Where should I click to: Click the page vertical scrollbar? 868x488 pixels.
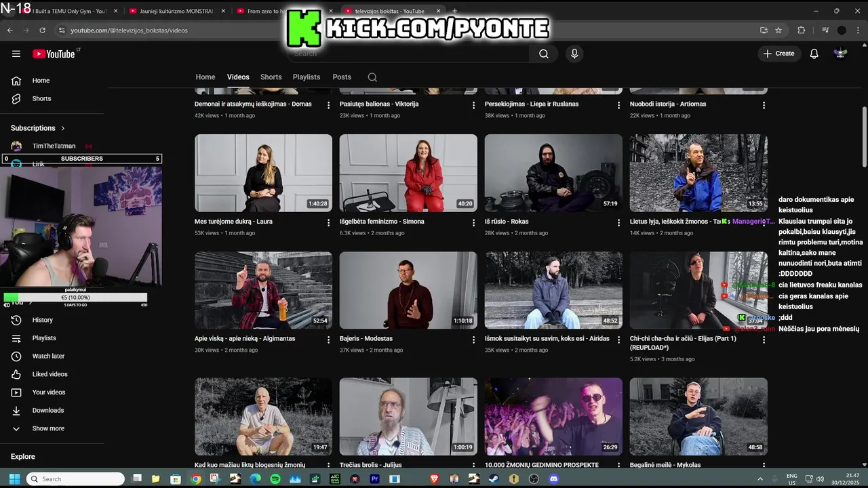coord(864,136)
